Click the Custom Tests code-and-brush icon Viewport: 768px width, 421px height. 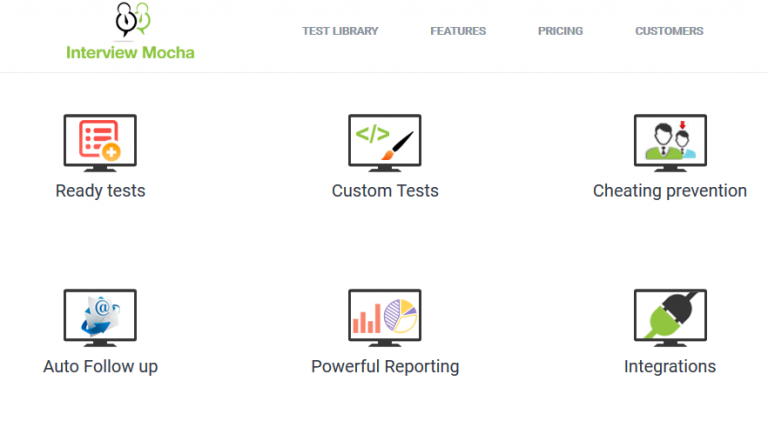385,139
